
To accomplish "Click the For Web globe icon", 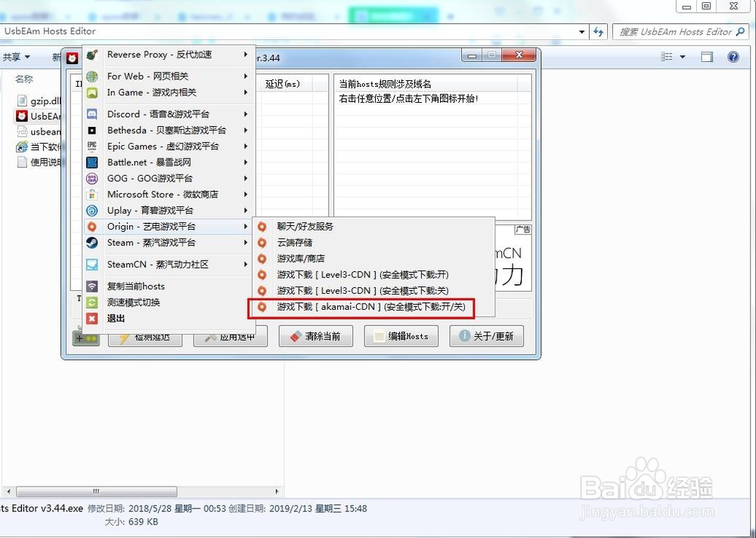I will (91, 76).
